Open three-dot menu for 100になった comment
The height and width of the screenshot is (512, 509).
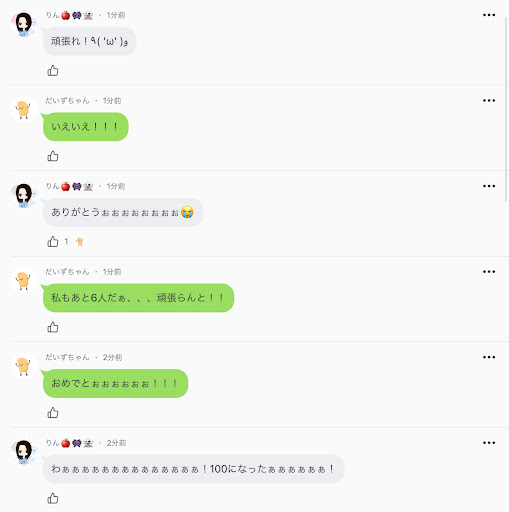pos(489,443)
